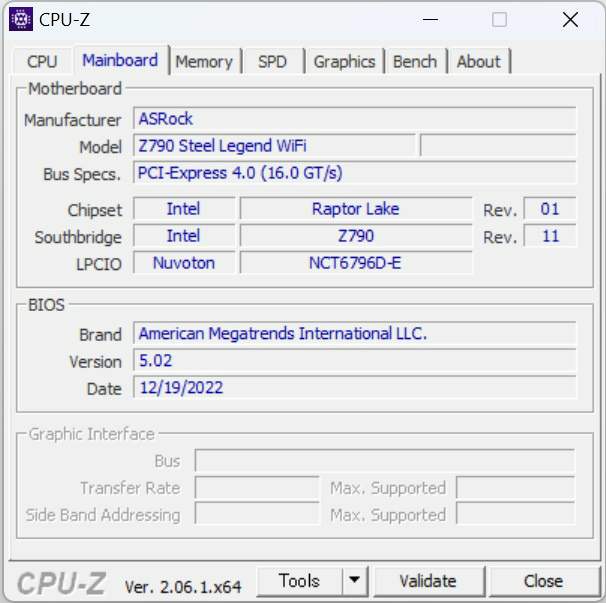Click the empty Graphic Interface Bus field
The height and width of the screenshot is (603, 606).
coord(385,460)
